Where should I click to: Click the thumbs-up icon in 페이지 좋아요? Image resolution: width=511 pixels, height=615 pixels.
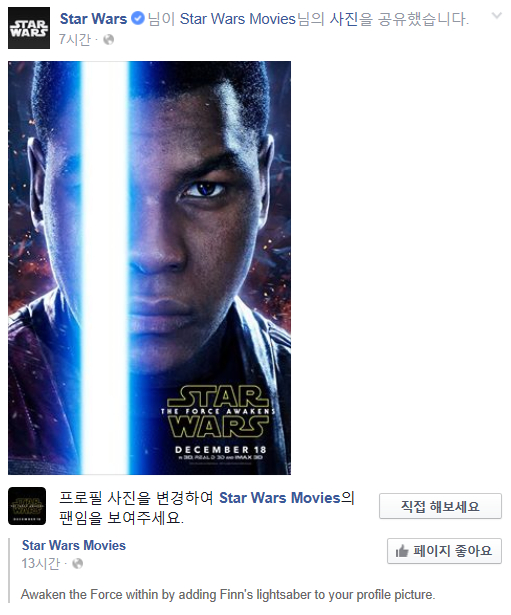point(402,551)
